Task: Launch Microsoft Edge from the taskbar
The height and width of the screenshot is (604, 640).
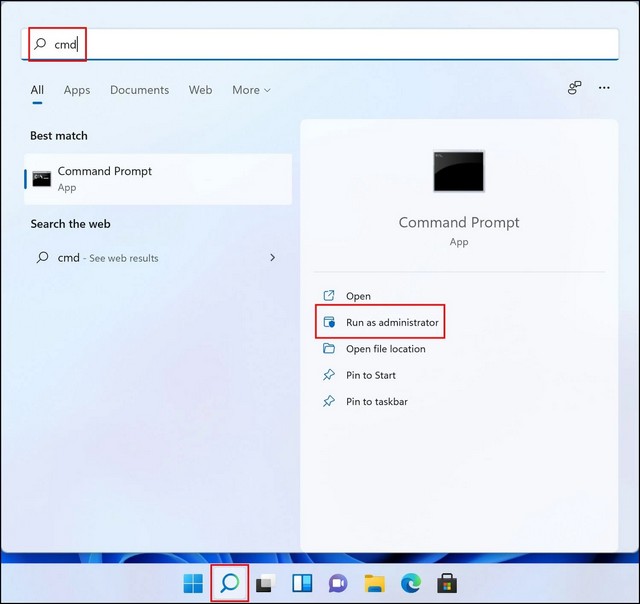Action: (411, 583)
